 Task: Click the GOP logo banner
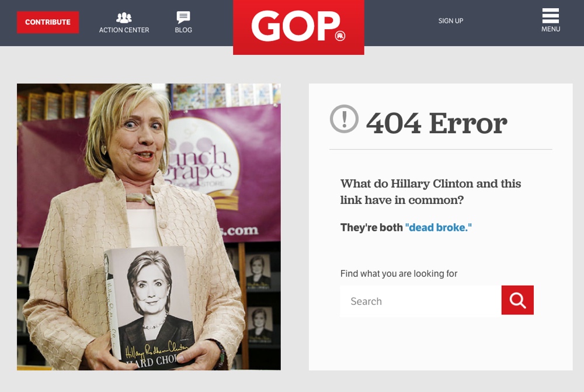(x=298, y=27)
